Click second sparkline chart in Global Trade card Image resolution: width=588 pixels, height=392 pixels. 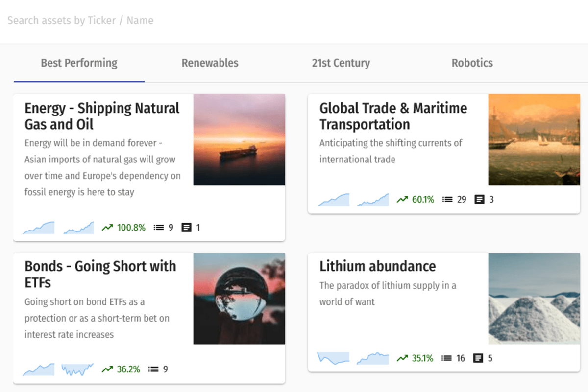(373, 200)
